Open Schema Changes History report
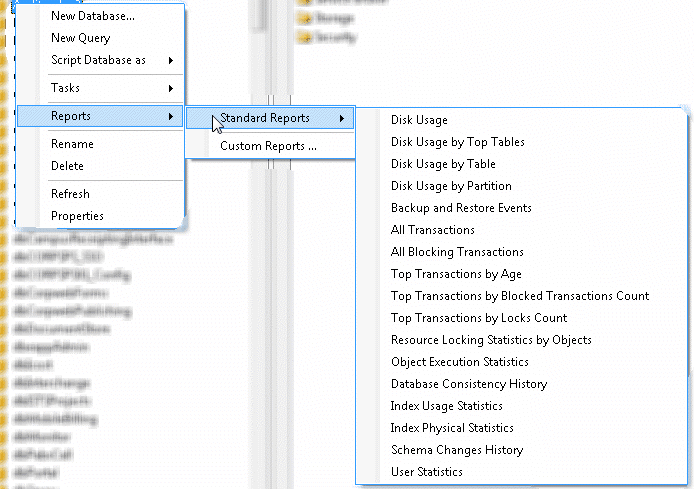This screenshot has width=694, height=489. click(x=457, y=450)
